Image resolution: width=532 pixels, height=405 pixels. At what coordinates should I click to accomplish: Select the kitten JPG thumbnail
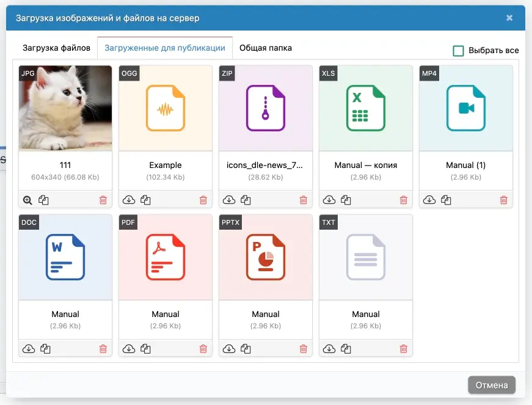65,108
